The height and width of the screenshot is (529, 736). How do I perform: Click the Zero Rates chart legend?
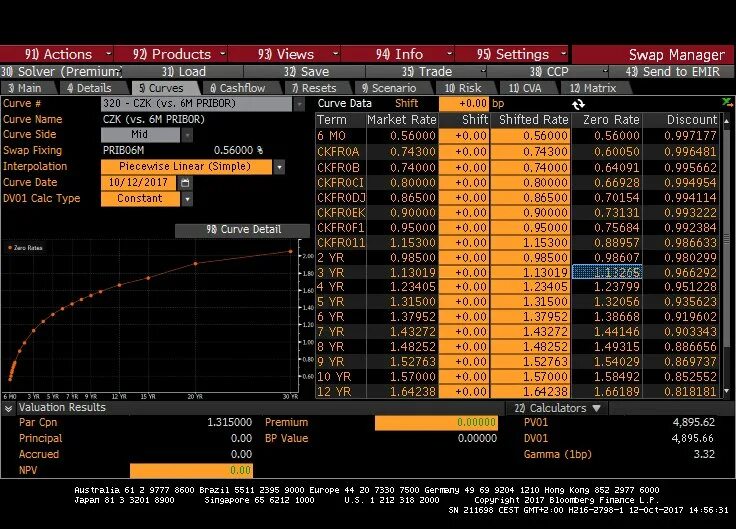(25, 248)
